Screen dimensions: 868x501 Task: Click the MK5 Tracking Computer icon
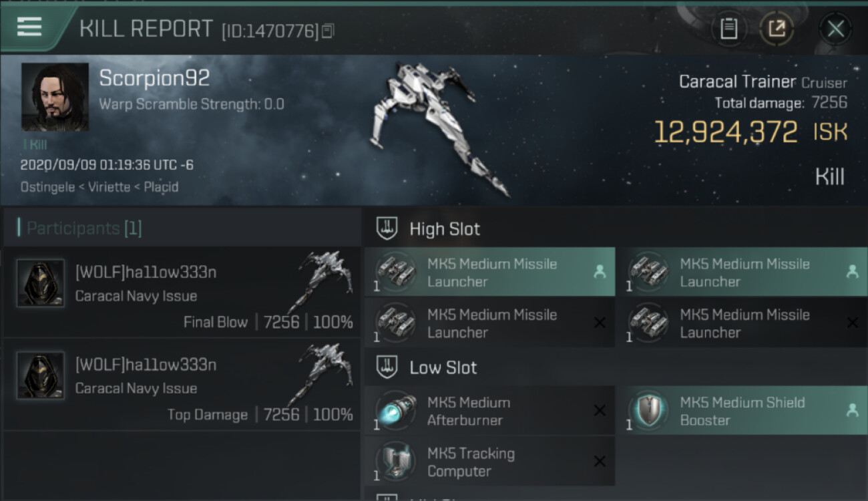point(395,461)
